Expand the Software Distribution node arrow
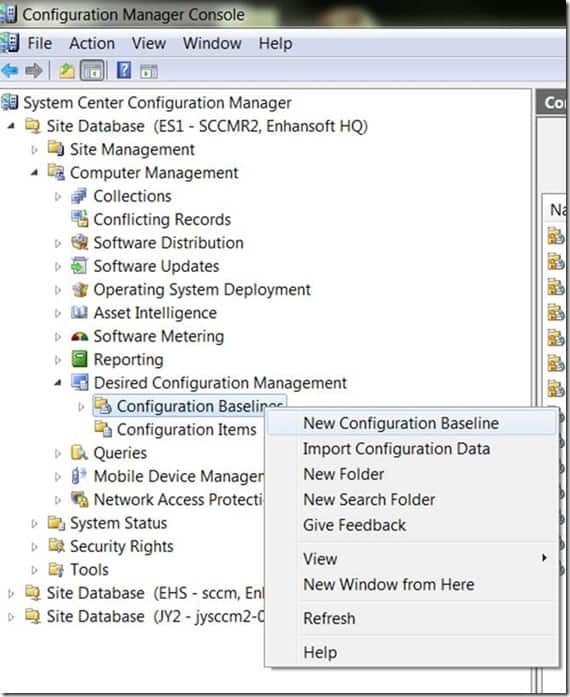 [x=58, y=243]
